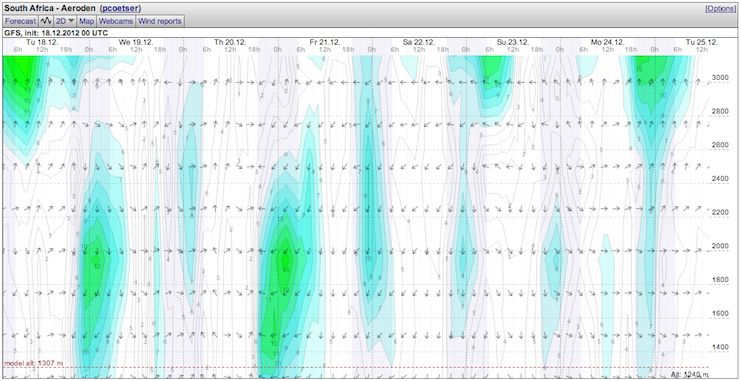Viewport: 741px width, 381px height.
Task: Switch to the Forecast tab
Action: (21, 21)
